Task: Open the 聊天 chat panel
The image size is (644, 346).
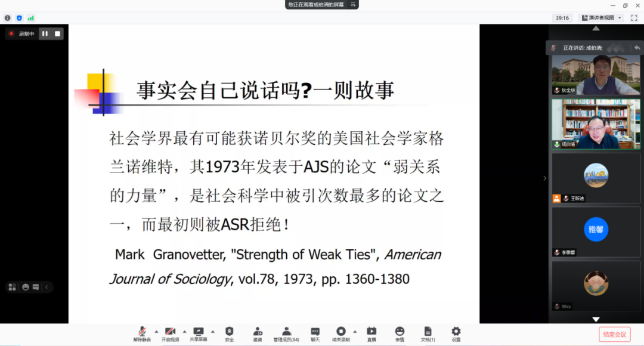Action: point(315,333)
